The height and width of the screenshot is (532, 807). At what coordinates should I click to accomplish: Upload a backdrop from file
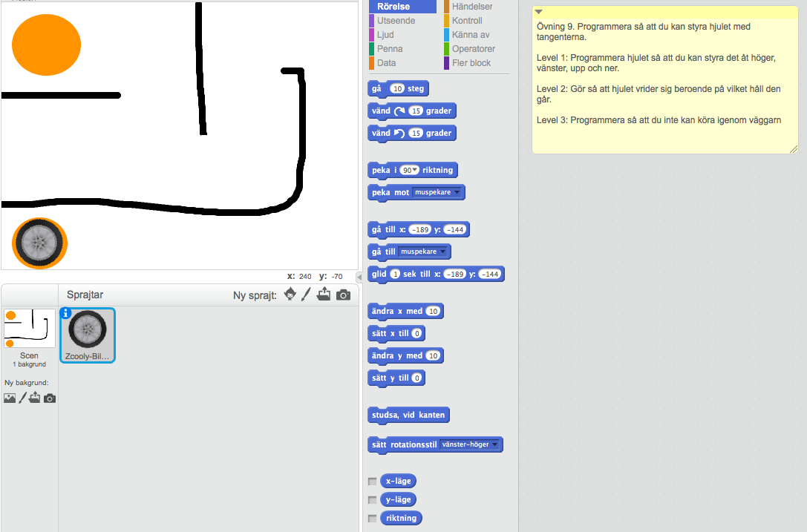pyautogui.click(x=34, y=398)
